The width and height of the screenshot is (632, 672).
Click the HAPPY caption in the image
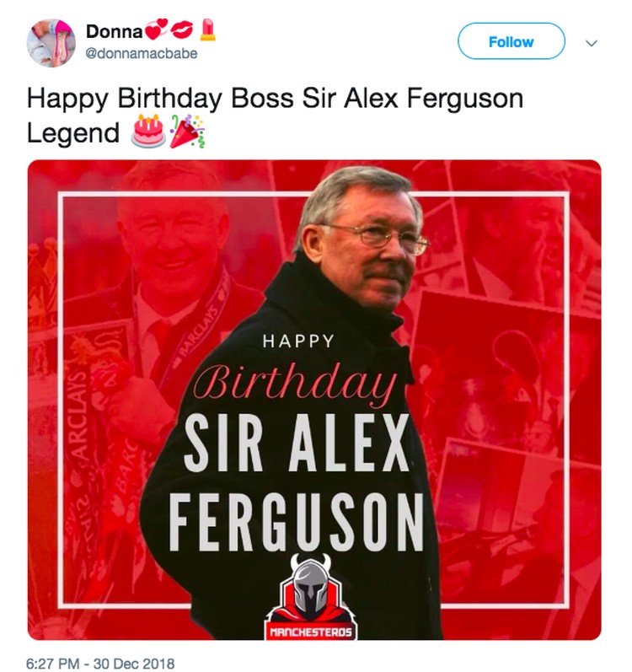(298, 341)
